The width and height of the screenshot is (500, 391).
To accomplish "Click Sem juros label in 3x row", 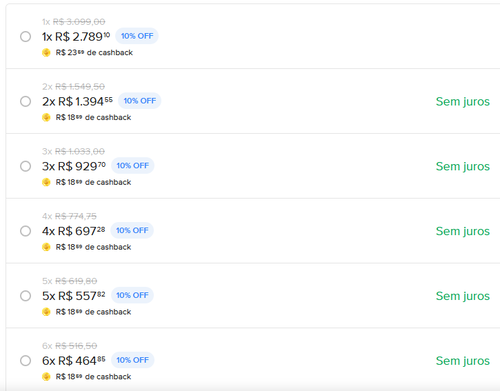I will tap(463, 166).
